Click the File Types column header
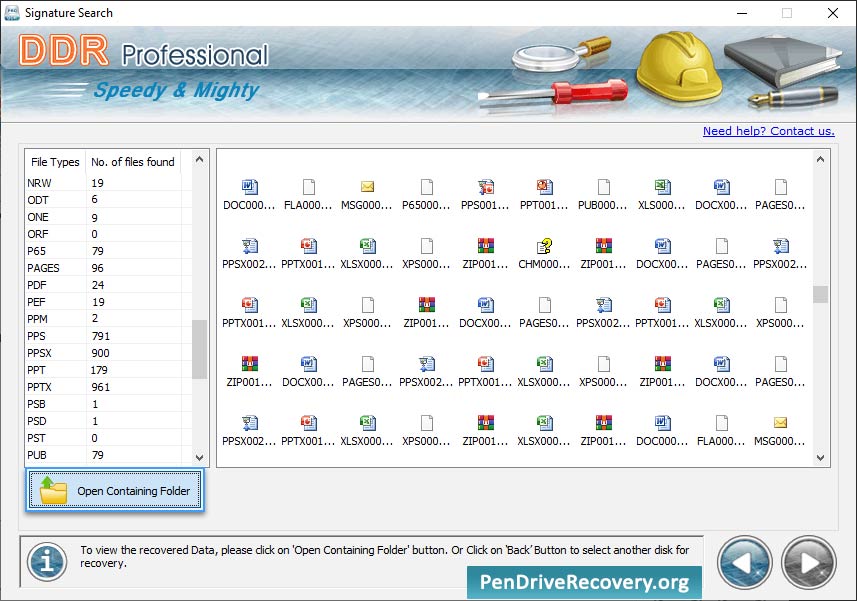 [55, 162]
